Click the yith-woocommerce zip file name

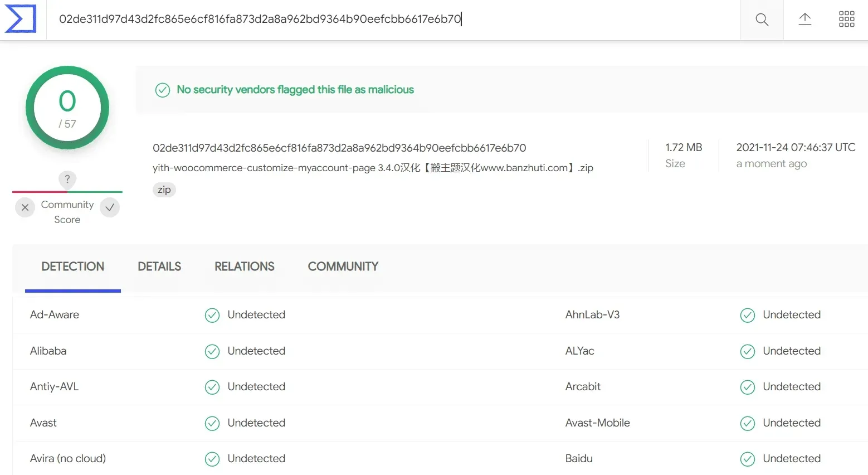[373, 168]
